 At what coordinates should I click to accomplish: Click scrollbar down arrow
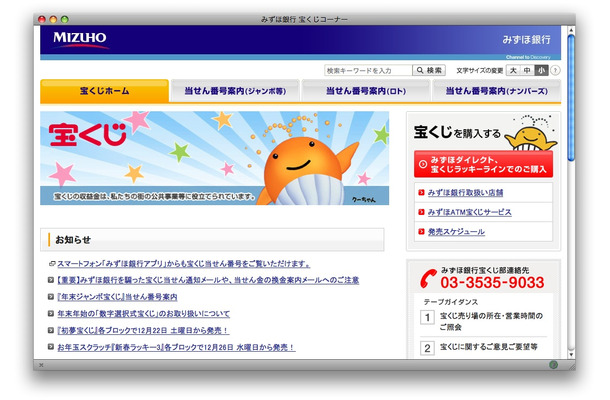(x=571, y=354)
